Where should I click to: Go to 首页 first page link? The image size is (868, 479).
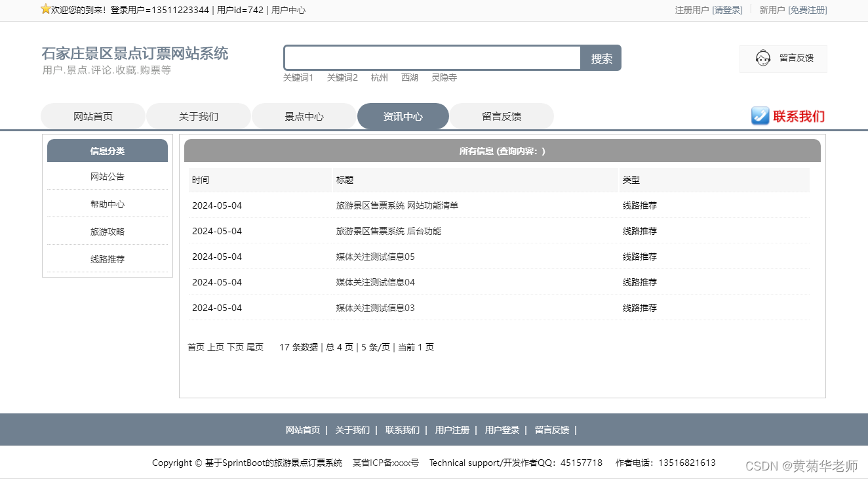pos(196,347)
